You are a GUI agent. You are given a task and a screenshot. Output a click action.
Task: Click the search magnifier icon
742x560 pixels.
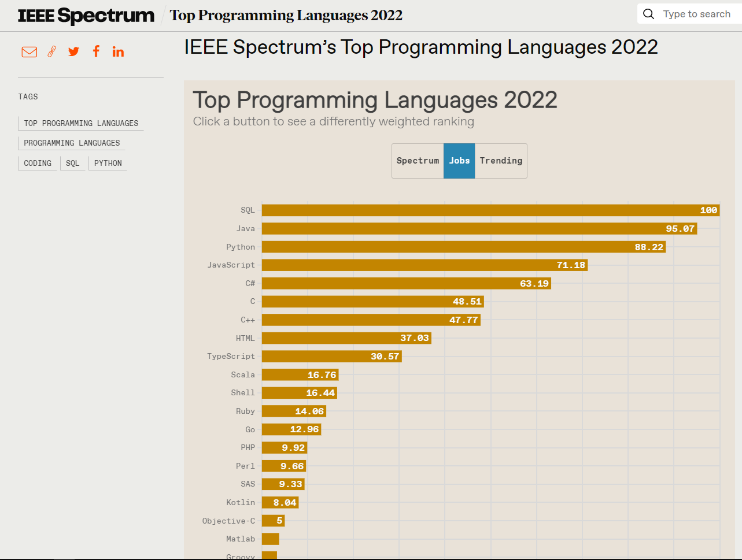[x=649, y=14]
